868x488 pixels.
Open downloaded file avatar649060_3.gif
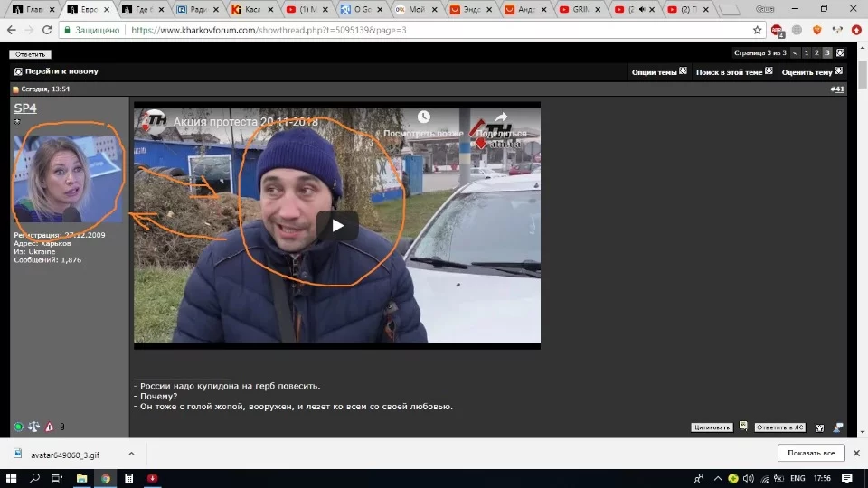(65, 455)
